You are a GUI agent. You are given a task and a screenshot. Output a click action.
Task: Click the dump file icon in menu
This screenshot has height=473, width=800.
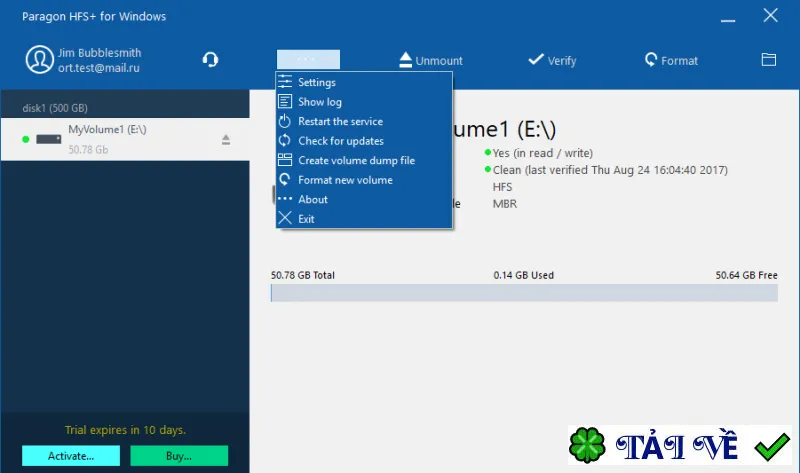tap(285, 160)
